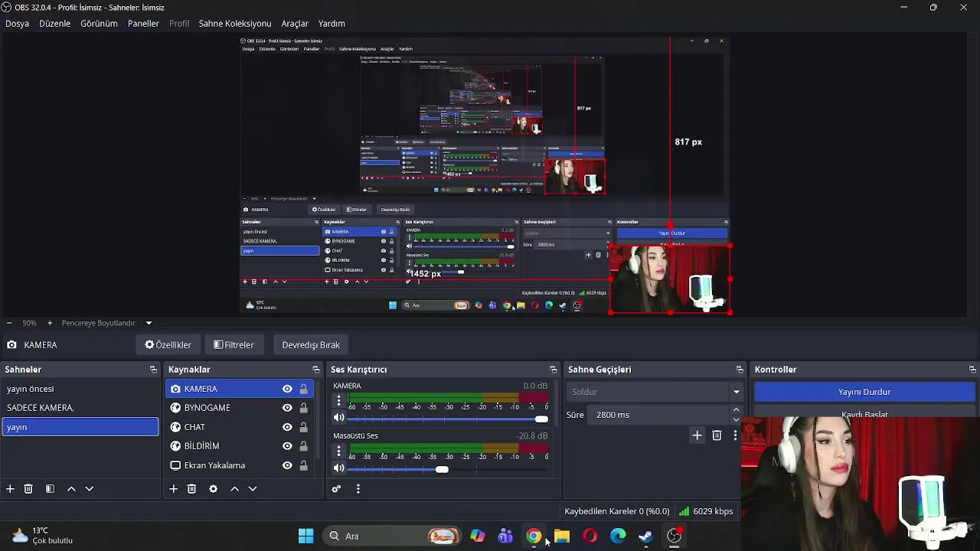The height and width of the screenshot is (551, 980).
Task: Open the Paneller menu
Action: tap(143, 24)
